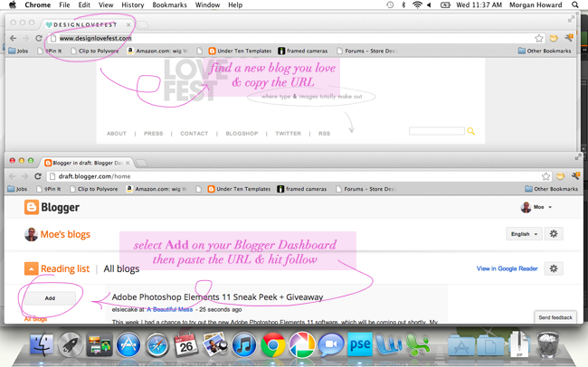Image resolution: width=588 pixels, height=367 pixels.
Task: Open Under Ten Templates bookmark in Blogger window
Action: click(239, 189)
